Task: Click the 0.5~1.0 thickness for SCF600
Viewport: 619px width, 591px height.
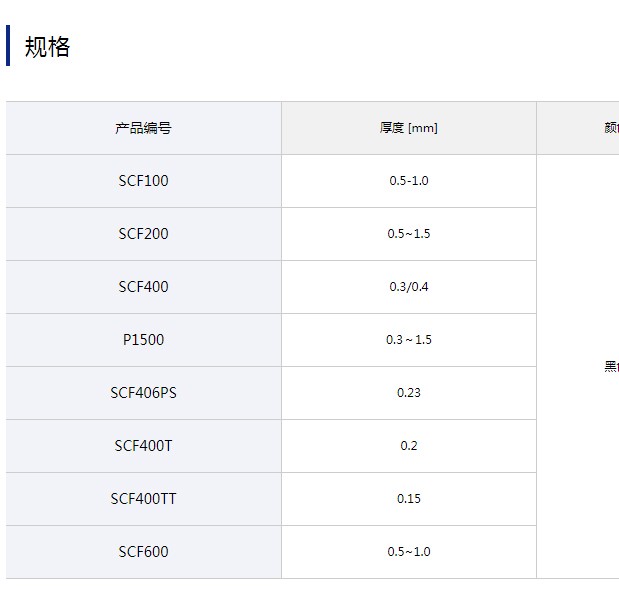Action: pyautogui.click(x=408, y=552)
